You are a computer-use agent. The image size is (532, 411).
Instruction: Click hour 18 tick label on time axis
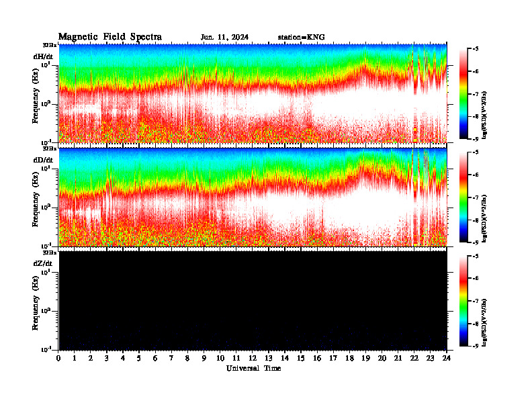click(x=349, y=359)
